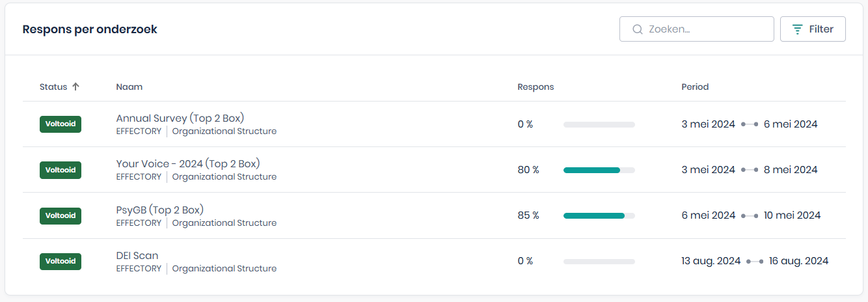This screenshot has height=302, width=868.
Task: Open the Annual Survey (Top 2 Box) survey
Action: [180, 118]
